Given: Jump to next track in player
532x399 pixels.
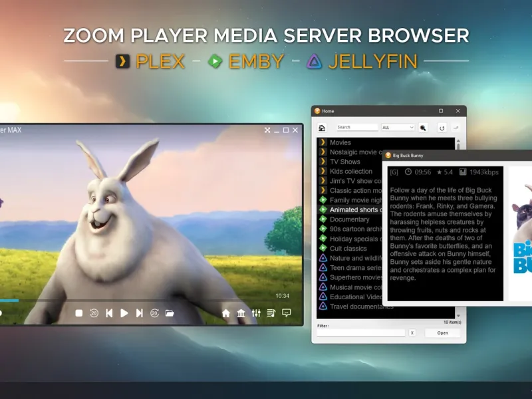Looking at the screenshot, I should pyautogui.click(x=139, y=313).
